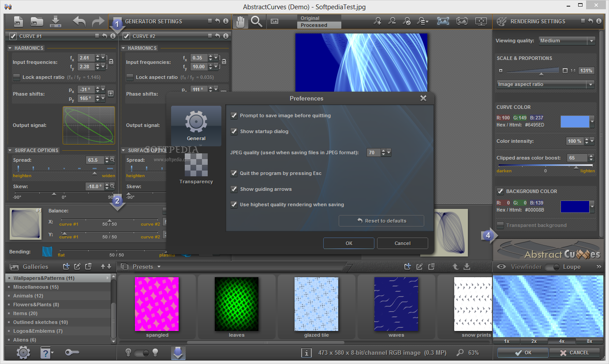Collapse Curve #1 Surface Options section
The width and height of the screenshot is (609, 364).
click(10, 150)
